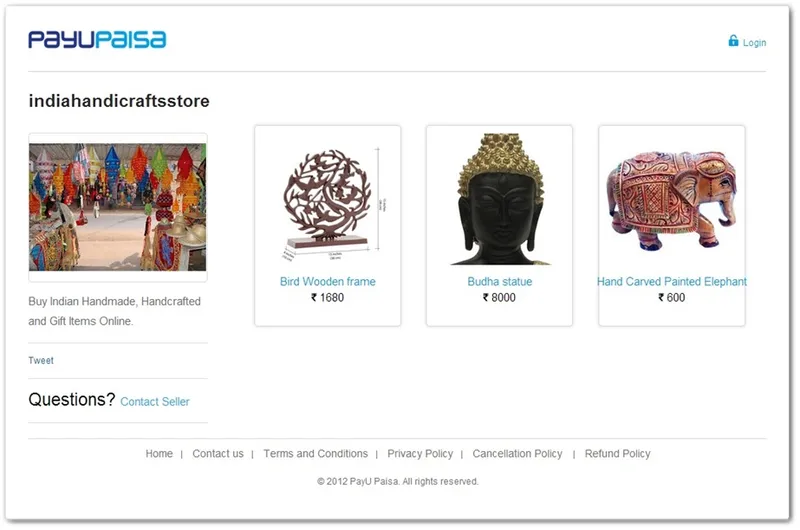Click the ₹ 8000 price under Budha statue
The image size is (800, 530).
[x=499, y=297]
